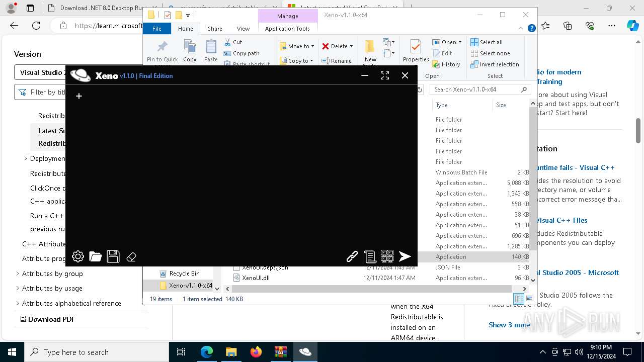Toggle fullscreen in the Xeno window
The width and height of the screenshot is (644, 362).
pyautogui.click(x=385, y=75)
